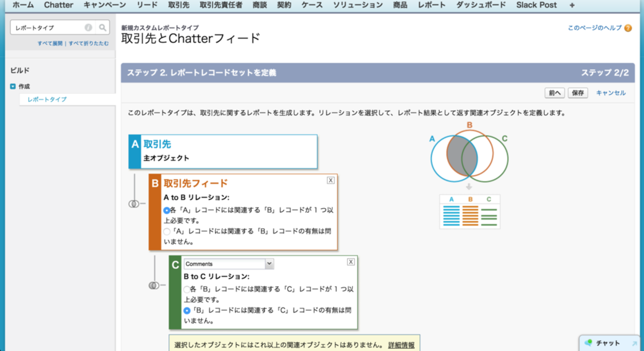Viewport: 644px width, 351px height.
Task: Open the ダッシュボード tab
Action: pyautogui.click(x=481, y=5)
